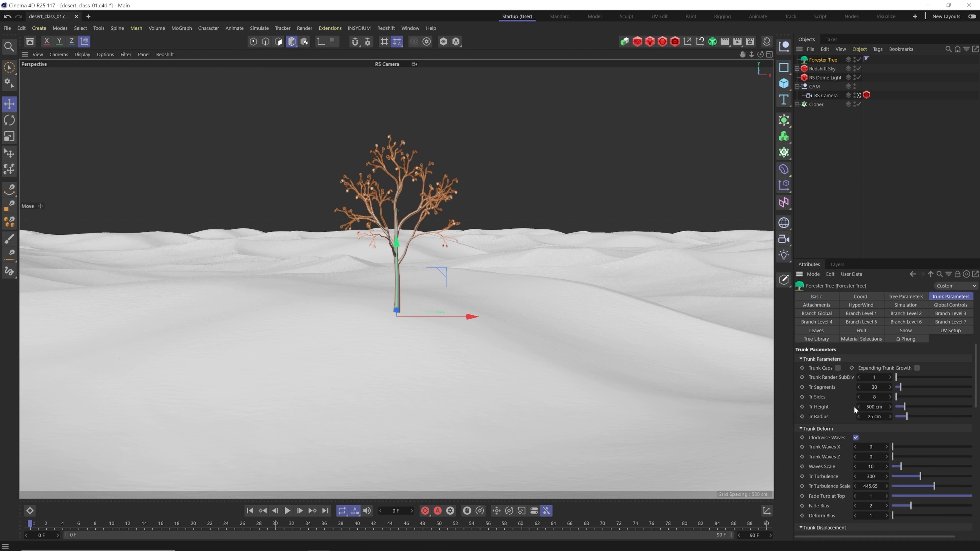980x551 pixels.
Task: Open the Tree Library tab
Action: pos(816,339)
